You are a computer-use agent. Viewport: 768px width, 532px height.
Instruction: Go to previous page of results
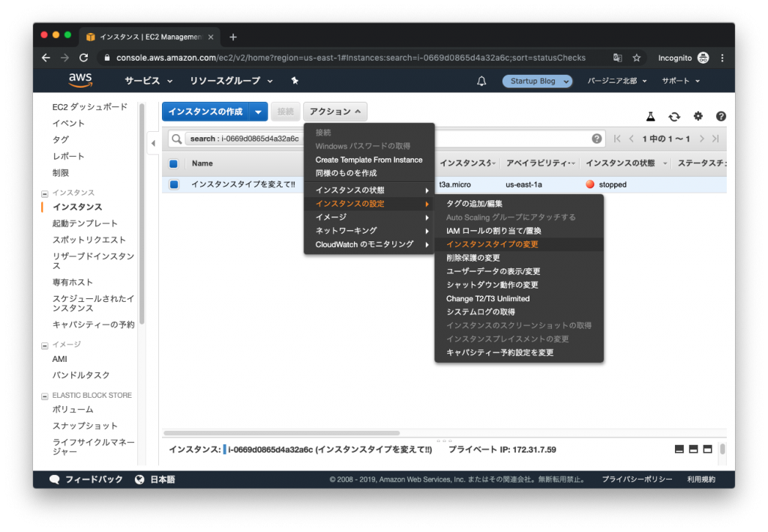click(631, 139)
